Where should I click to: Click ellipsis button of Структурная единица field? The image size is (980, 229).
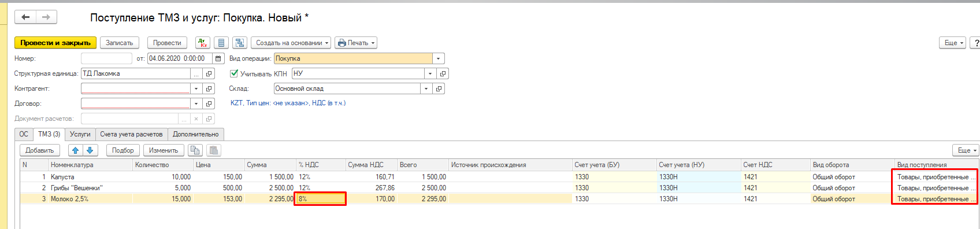(x=196, y=73)
